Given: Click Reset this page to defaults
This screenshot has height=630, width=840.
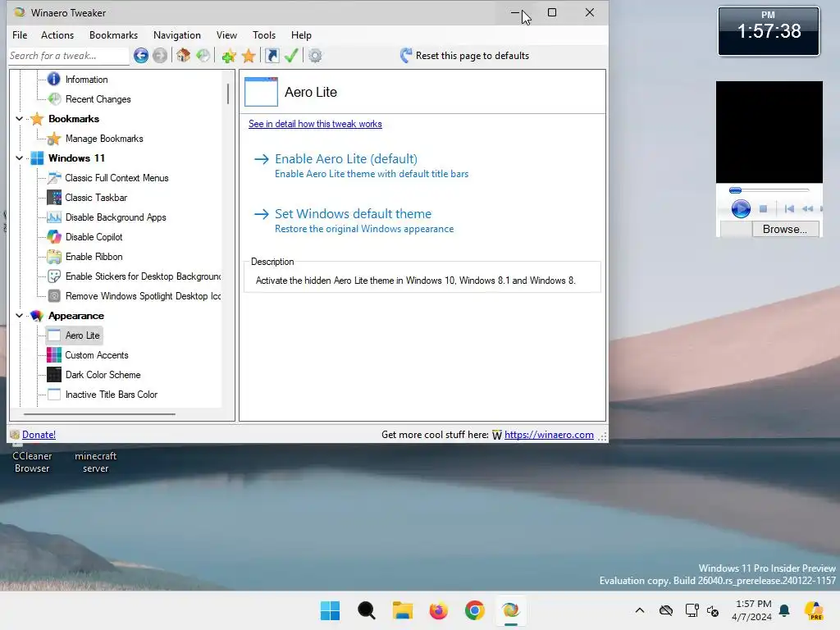Looking at the screenshot, I should (x=464, y=56).
